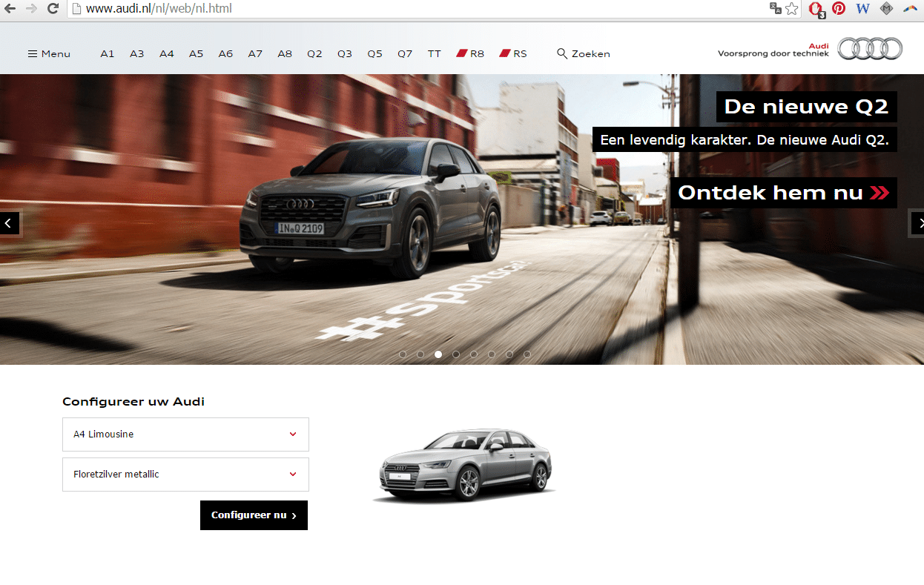Viewport: 924px width, 585px height.
Task: Open the red stop-hand ad blocker extension
Action: [816, 10]
